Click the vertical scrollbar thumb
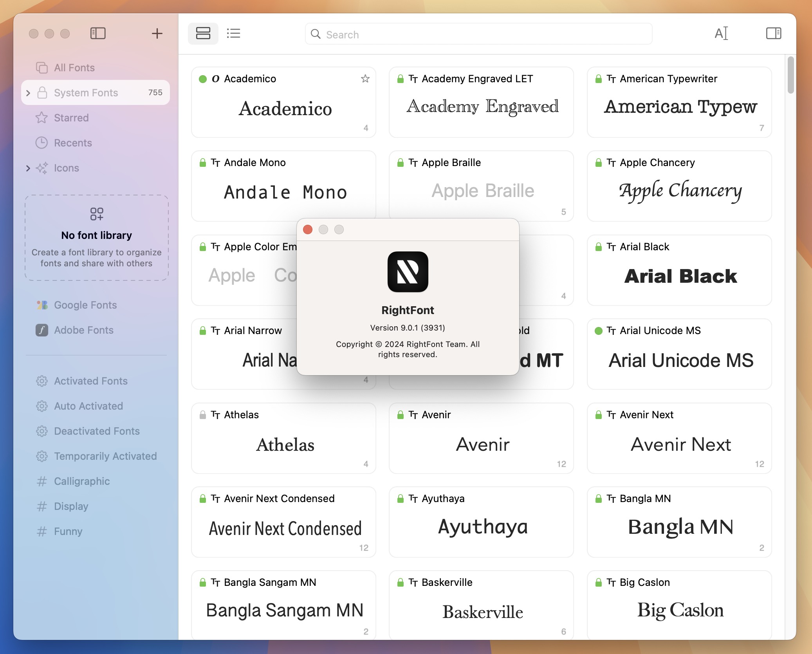 coord(791,75)
